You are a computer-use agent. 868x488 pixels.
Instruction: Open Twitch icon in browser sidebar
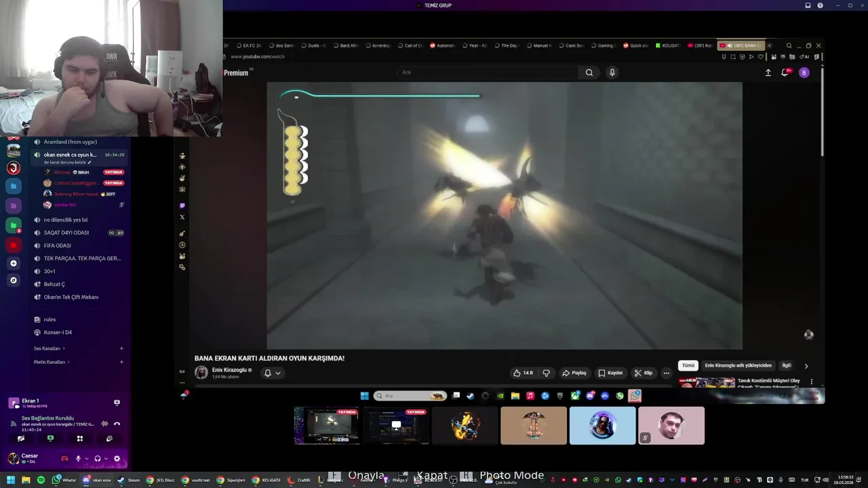(182, 205)
